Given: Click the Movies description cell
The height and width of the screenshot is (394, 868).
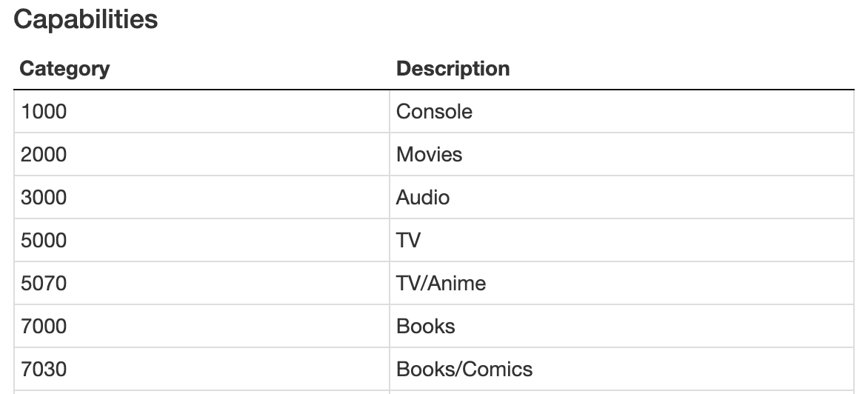Looking at the screenshot, I should click(621, 154).
